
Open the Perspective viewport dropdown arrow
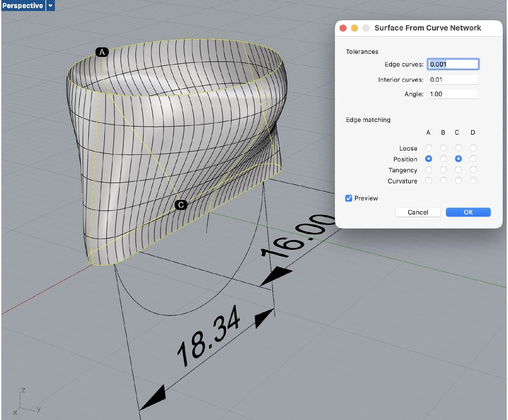pyautogui.click(x=50, y=6)
